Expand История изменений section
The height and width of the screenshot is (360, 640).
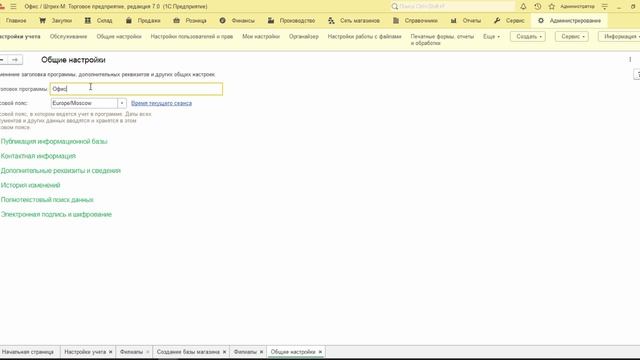coord(30,185)
